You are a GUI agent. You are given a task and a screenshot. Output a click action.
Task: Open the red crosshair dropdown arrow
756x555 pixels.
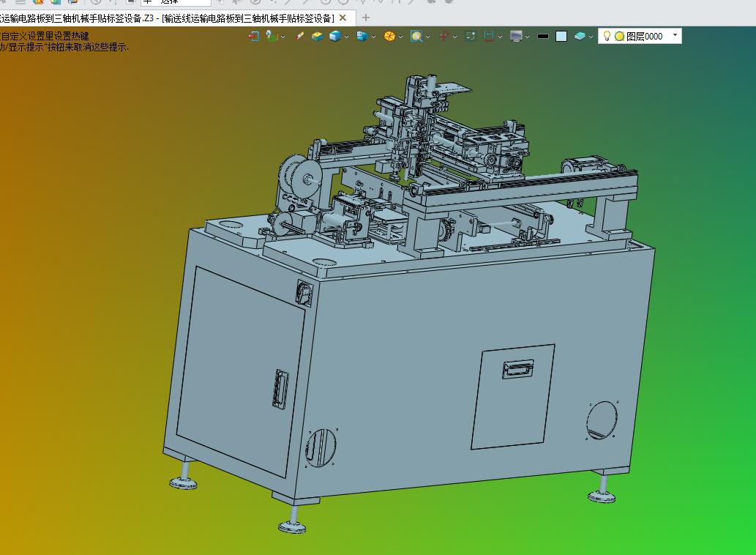coord(454,37)
